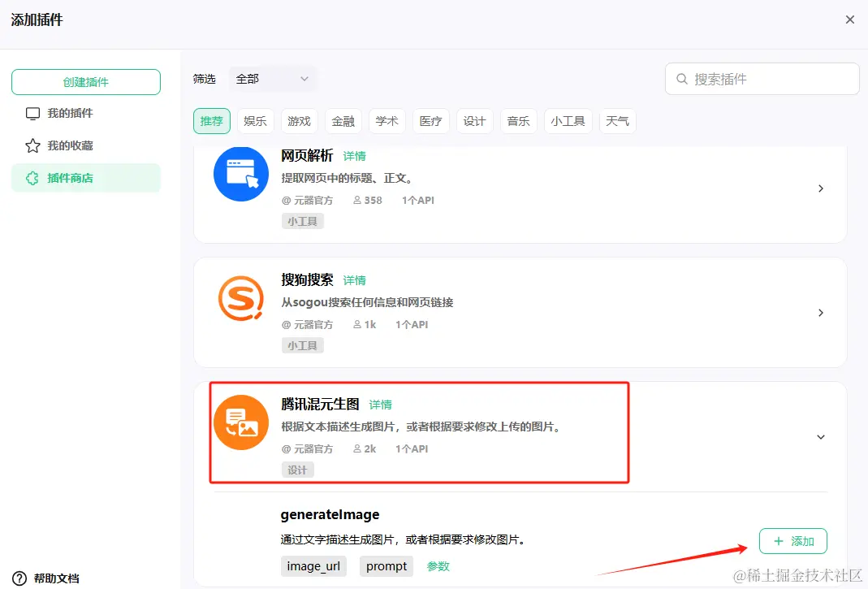Click the 插件商店 puzzle icon
The image size is (868, 589).
(32, 179)
